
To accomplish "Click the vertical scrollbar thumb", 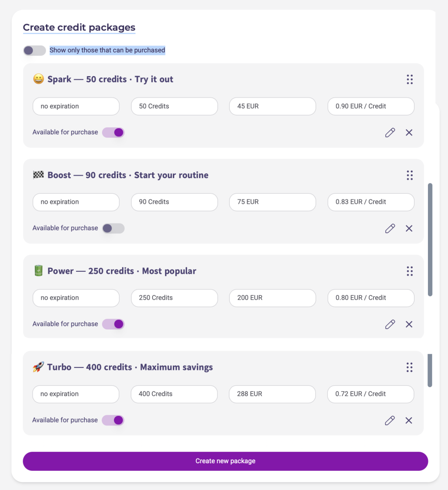I will point(430,239).
